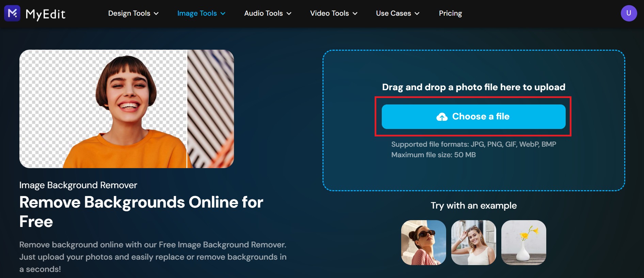Expand the Image Tools chevron
This screenshot has width=644, height=278.
pos(223,14)
